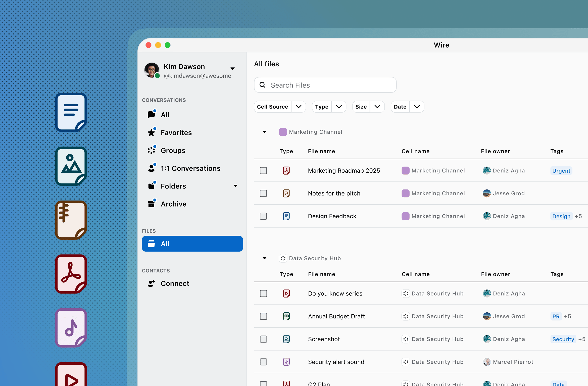Click the video type icon for Do you know series
588x386 pixels.
[x=286, y=294]
